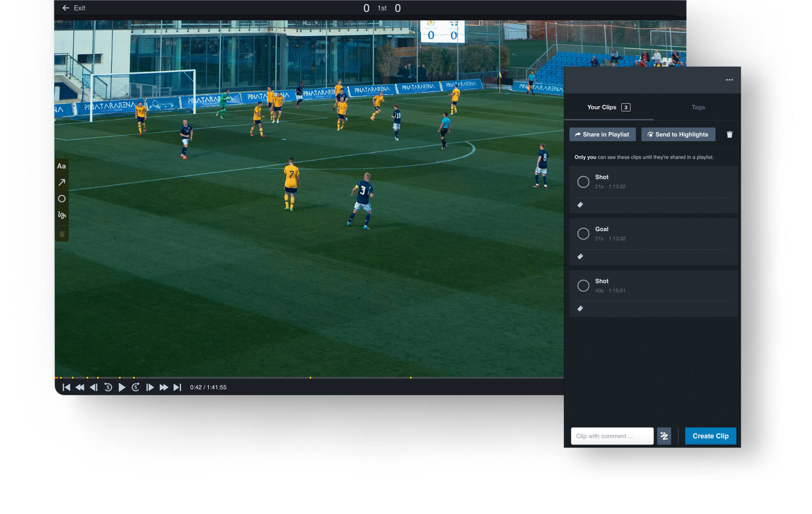Image resolution: width=812 pixels, height=514 pixels.
Task: Delete selected clips via trash icon
Action: click(x=730, y=134)
